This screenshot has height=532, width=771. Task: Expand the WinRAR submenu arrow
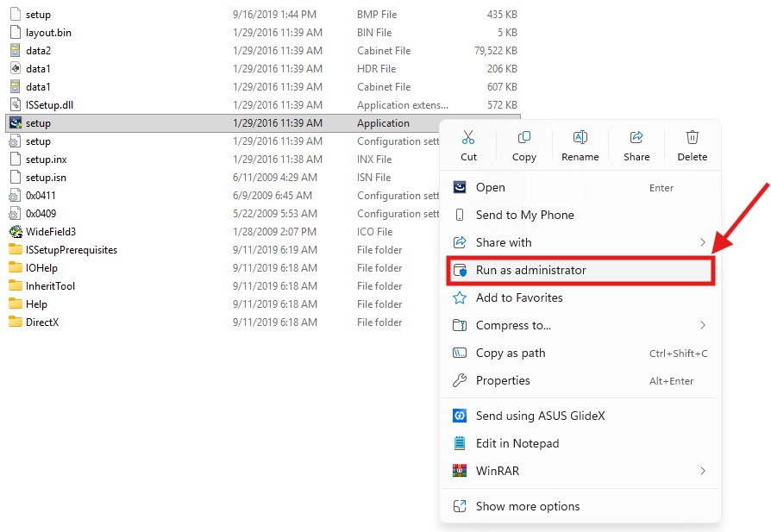click(x=703, y=471)
